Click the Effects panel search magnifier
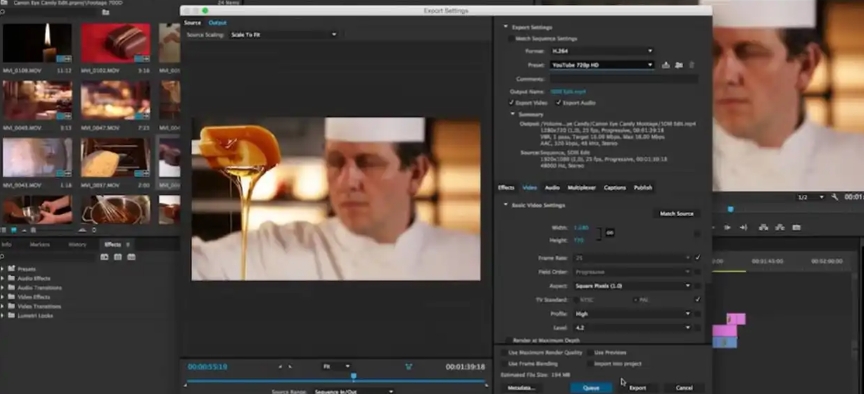This screenshot has width=864, height=394. click(x=3, y=257)
